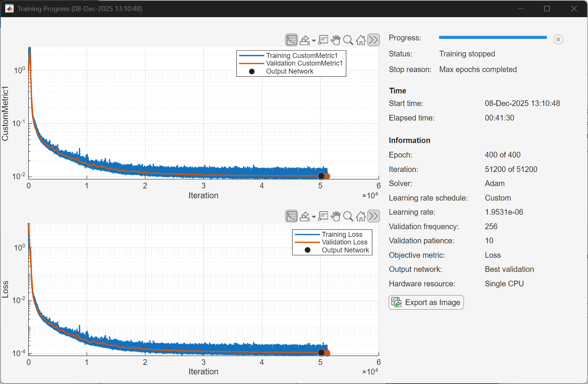Image resolution: width=588 pixels, height=384 pixels.
Task: Open data tips on the Loss plot
Action: click(323, 216)
